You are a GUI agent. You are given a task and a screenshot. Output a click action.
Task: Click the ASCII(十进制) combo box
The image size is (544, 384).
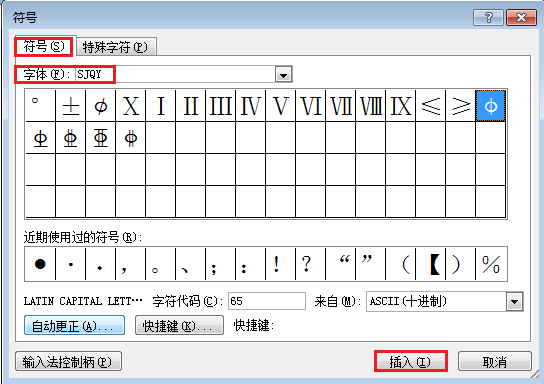click(444, 301)
